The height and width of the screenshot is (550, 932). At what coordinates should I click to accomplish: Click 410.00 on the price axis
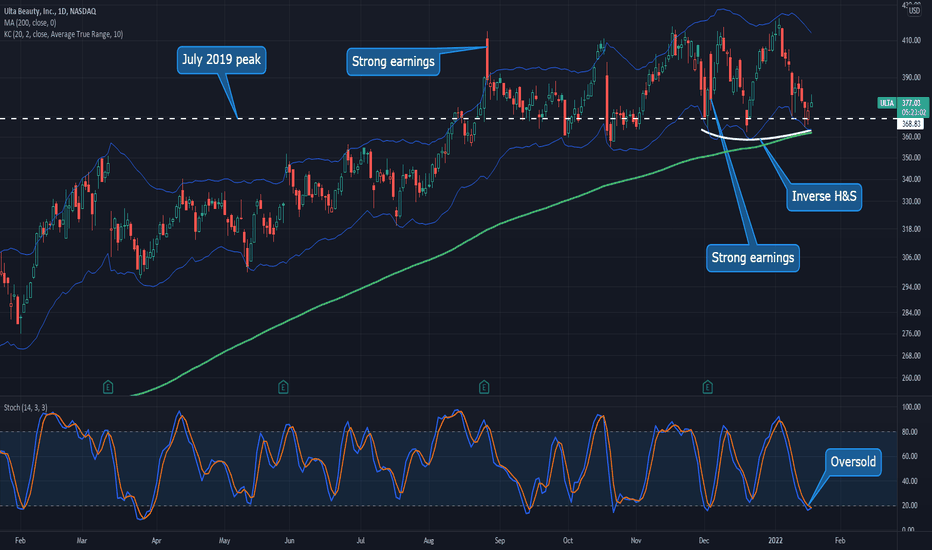pyautogui.click(x=911, y=40)
